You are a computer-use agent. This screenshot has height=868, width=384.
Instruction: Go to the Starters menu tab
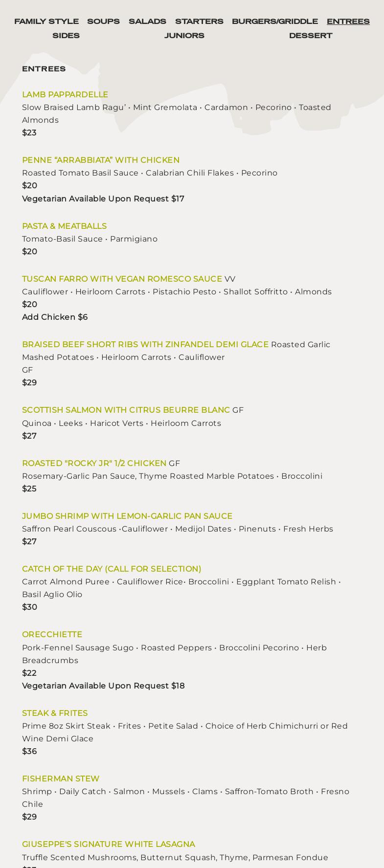[x=199, y=22]
